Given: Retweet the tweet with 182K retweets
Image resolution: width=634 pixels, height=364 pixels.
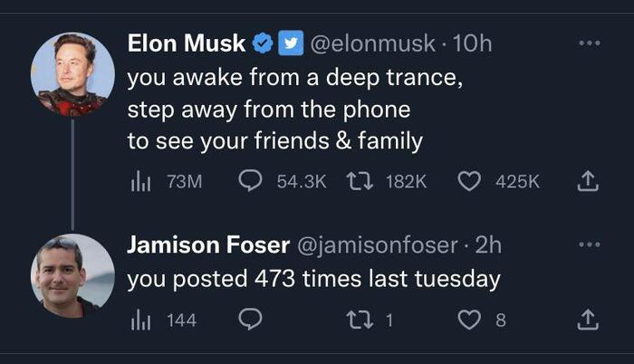Looking at the screenshot, I should point(362,182).
